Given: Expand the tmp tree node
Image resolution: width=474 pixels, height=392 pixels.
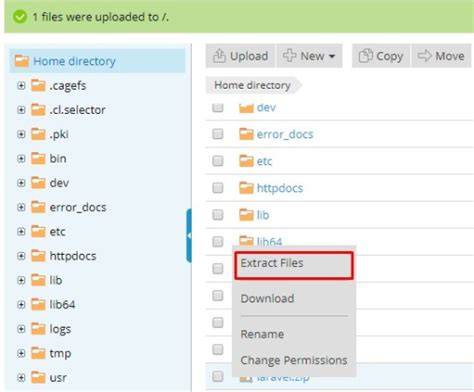Looking at the screenshot, I should click(x=21, y=353).
